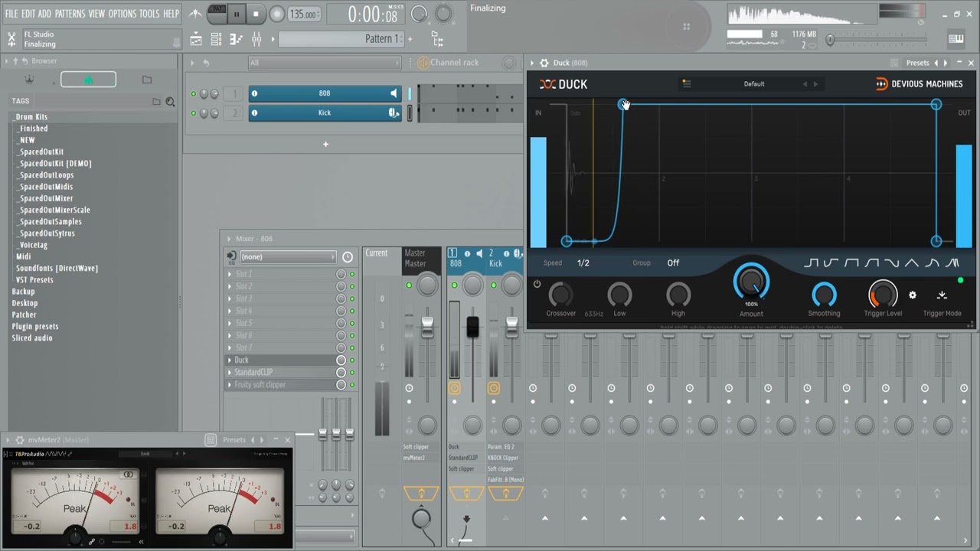
Task: Open the EDIT menu
Action: [28, 14]
